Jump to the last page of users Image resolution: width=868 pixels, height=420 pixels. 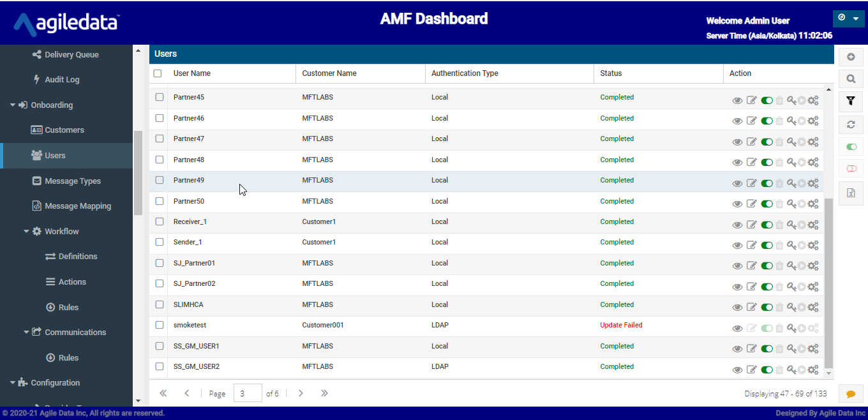[x=324, y=393]
